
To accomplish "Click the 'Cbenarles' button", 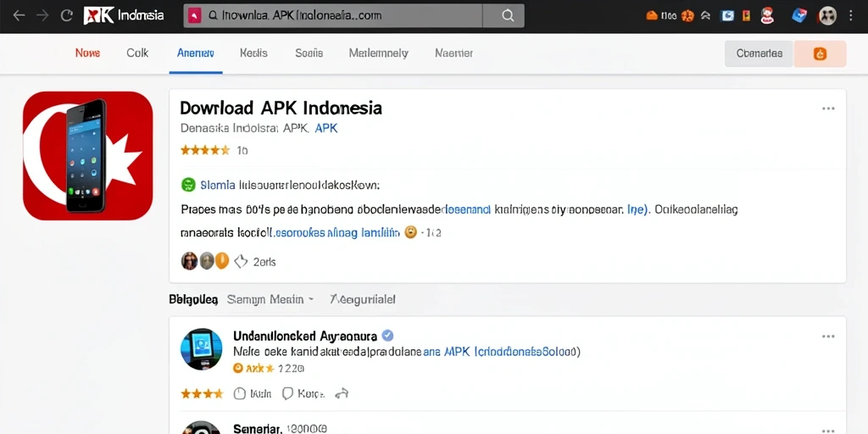I will pyautogui.click(x=759, y=53).
